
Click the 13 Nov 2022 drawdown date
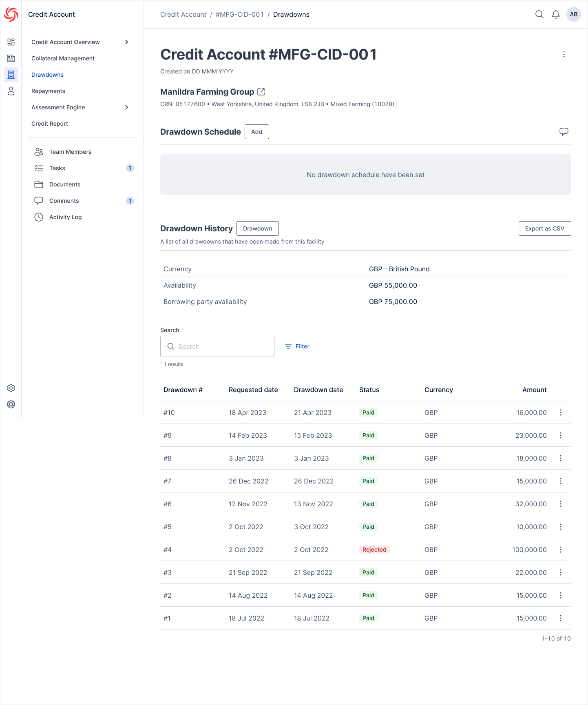[x=314, y=504]
